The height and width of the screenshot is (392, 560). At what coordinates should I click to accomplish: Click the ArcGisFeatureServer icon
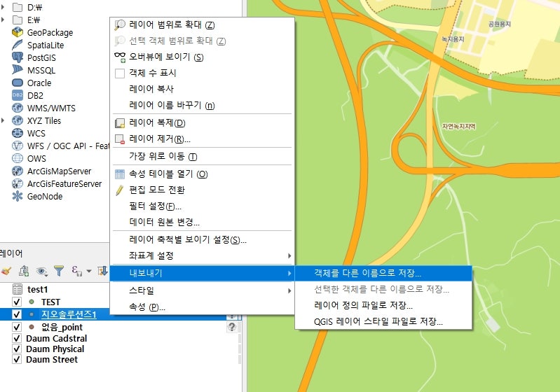coord(17,183)
